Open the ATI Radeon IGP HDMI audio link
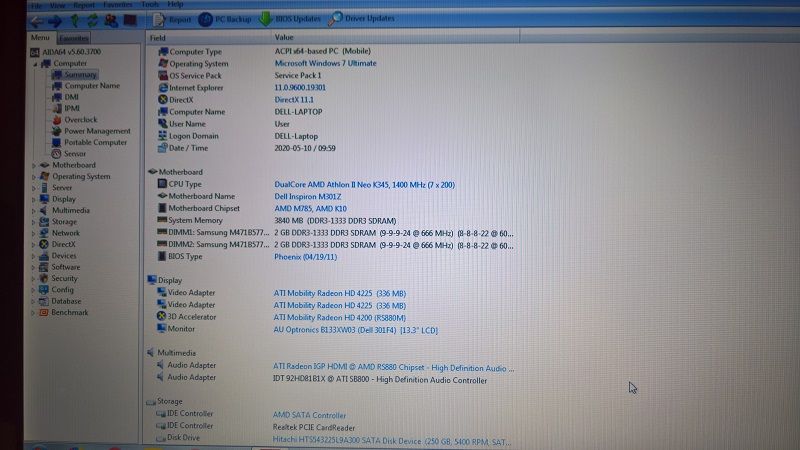 [x=393, y=368]
